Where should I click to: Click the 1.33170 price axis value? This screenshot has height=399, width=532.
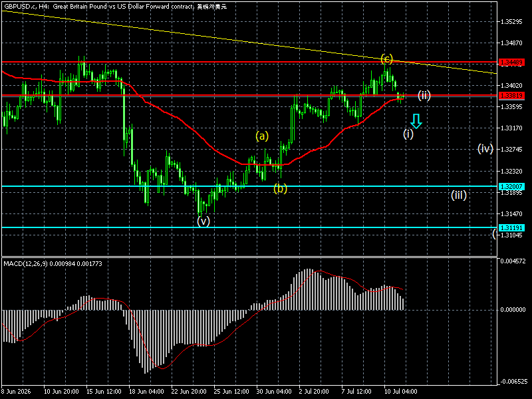pos(511,128)
